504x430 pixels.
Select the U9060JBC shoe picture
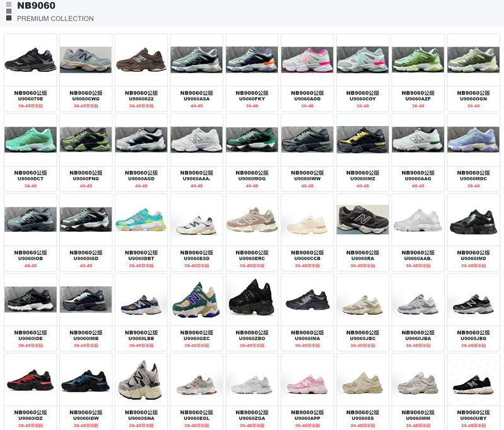[x=363, y=305]
